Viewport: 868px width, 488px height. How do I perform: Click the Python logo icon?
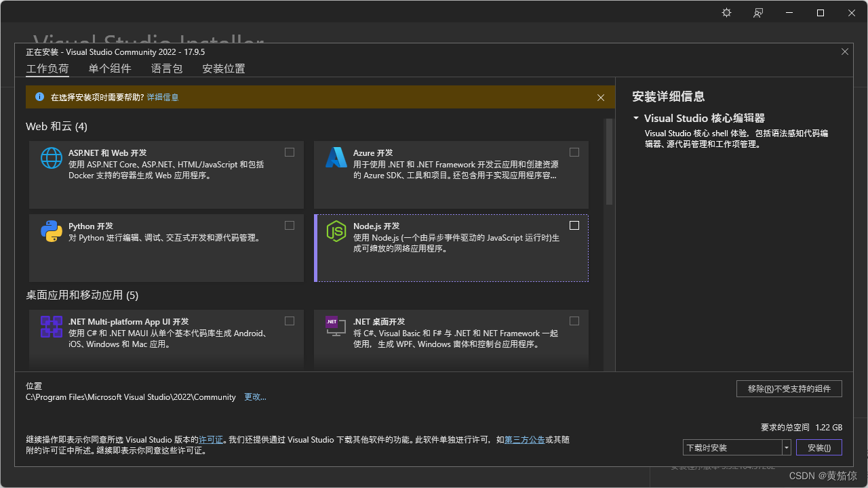click(52, 231)
